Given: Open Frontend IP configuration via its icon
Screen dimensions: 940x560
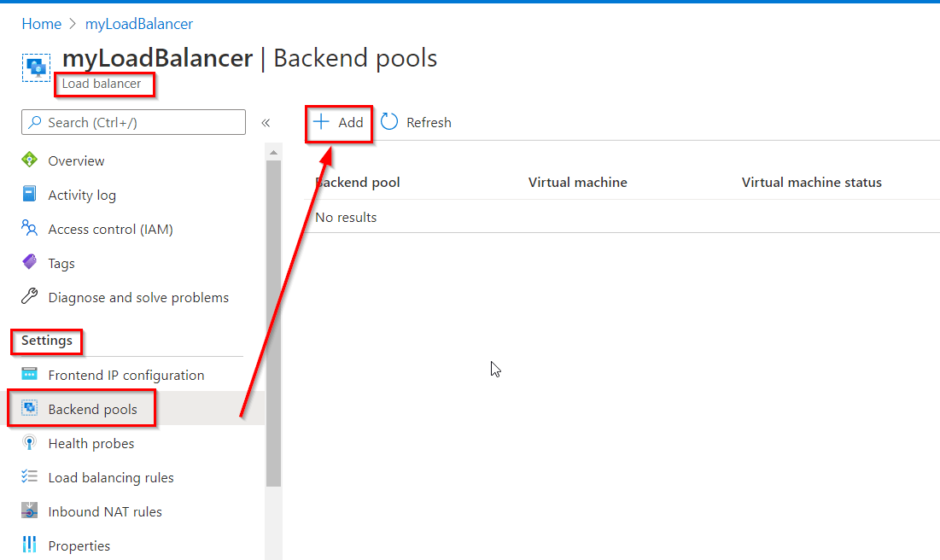Looking at the screenshot, I should (x=30, y=375).
